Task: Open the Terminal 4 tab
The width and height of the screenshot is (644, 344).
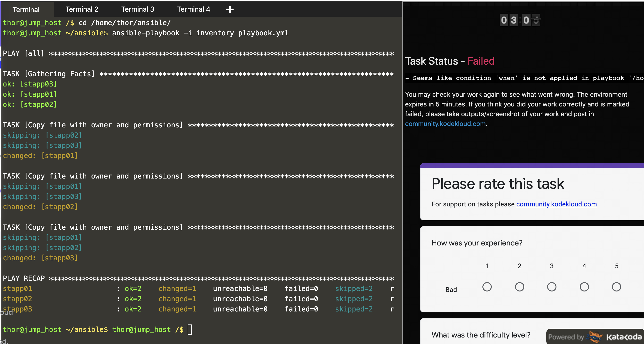Action: (x=193, y=10)
